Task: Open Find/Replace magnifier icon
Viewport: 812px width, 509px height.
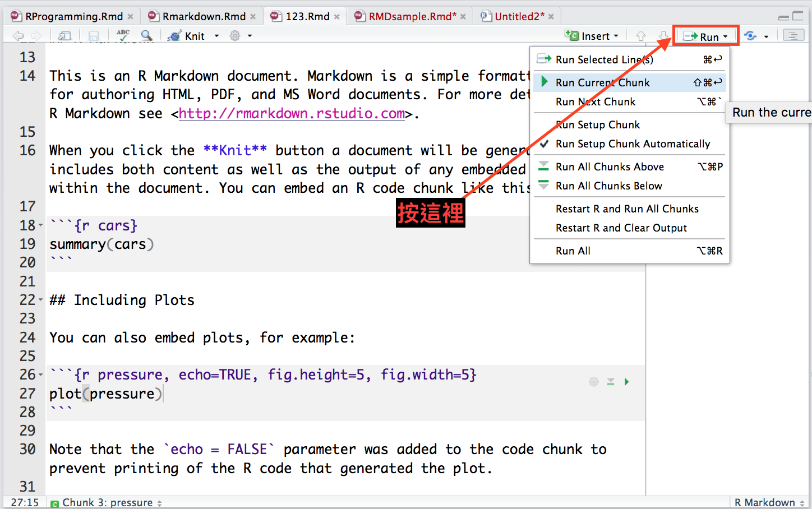Action: 147,36
